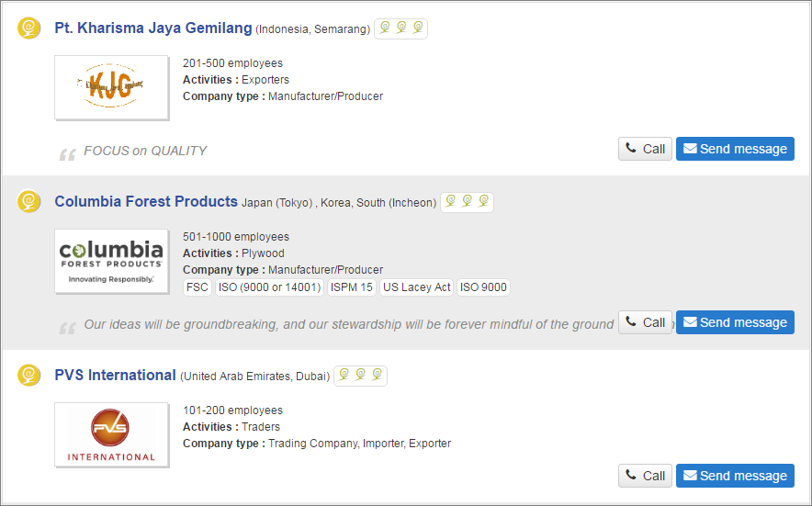Send message to Columbia Forest Products
812x506 pixels.
point(735,322)
